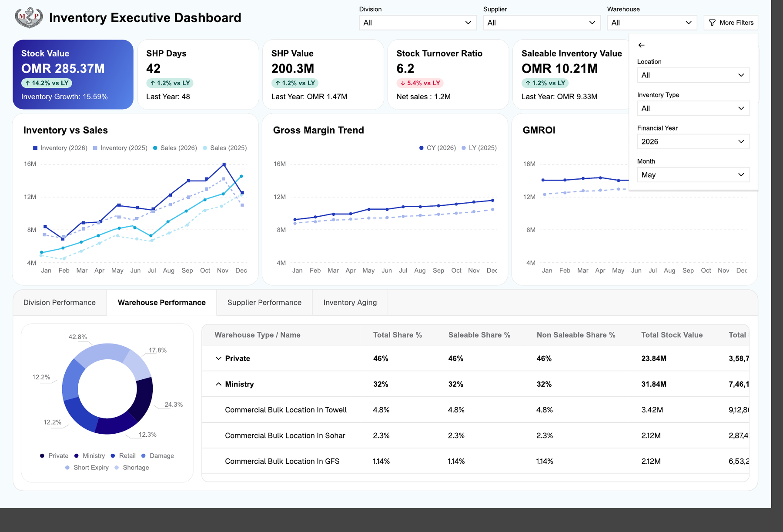
Task: Click Nov peak point on Inventory 2026 line
Action: (224, 164)
